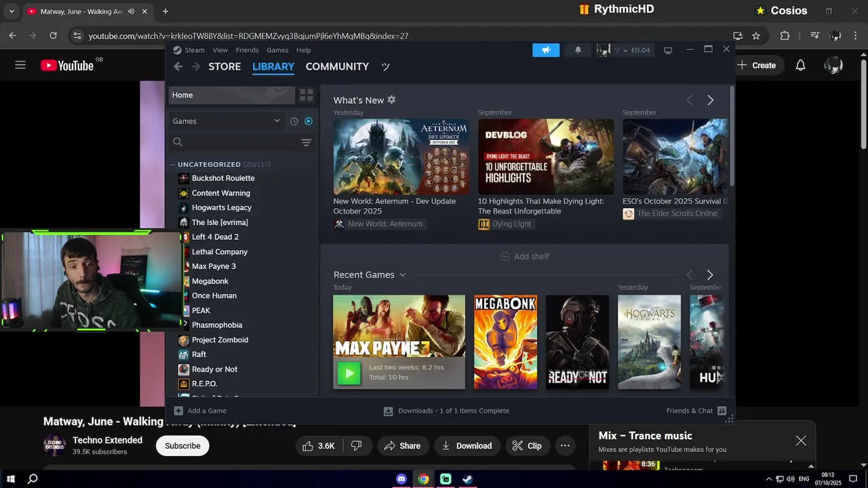The image size is (868, 488).
Task: Open the Games menu in Steam
Action: point(277,50)
